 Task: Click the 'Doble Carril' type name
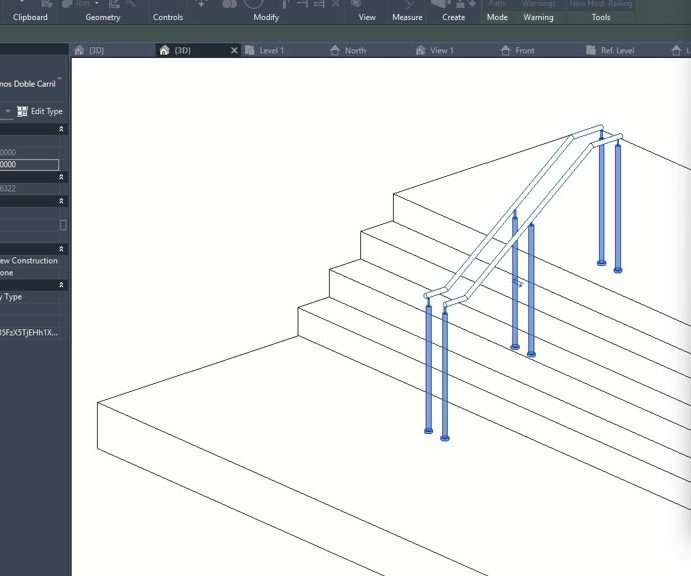[35, 84]
